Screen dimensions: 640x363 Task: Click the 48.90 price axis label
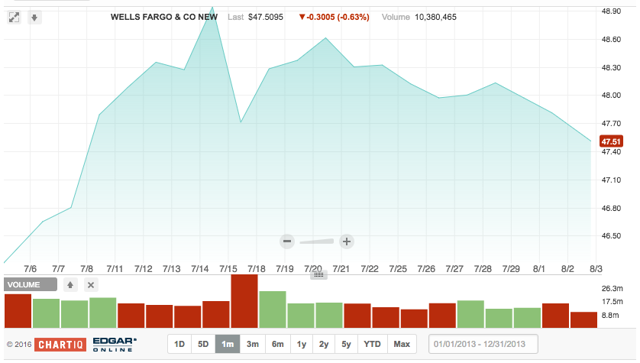[x=611, y=11]
